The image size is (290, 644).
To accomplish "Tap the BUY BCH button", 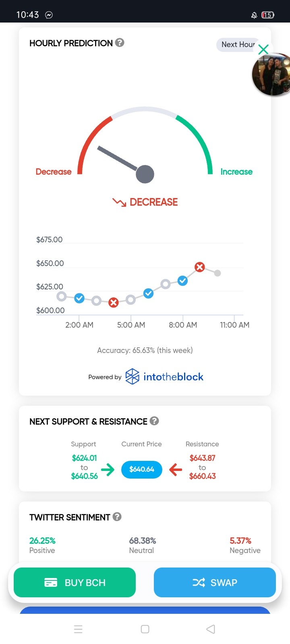I will [75, 582].
